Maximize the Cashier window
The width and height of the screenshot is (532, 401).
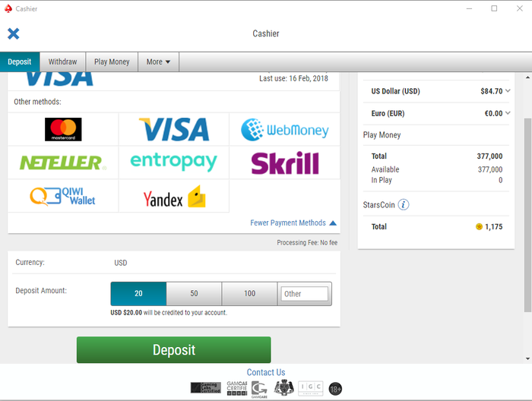494,8
